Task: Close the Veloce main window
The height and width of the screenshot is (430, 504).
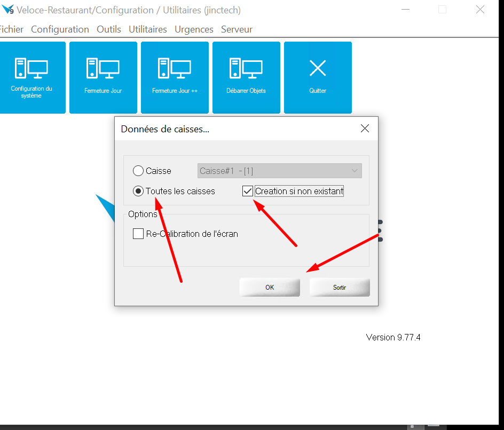Action: (480, 10)
